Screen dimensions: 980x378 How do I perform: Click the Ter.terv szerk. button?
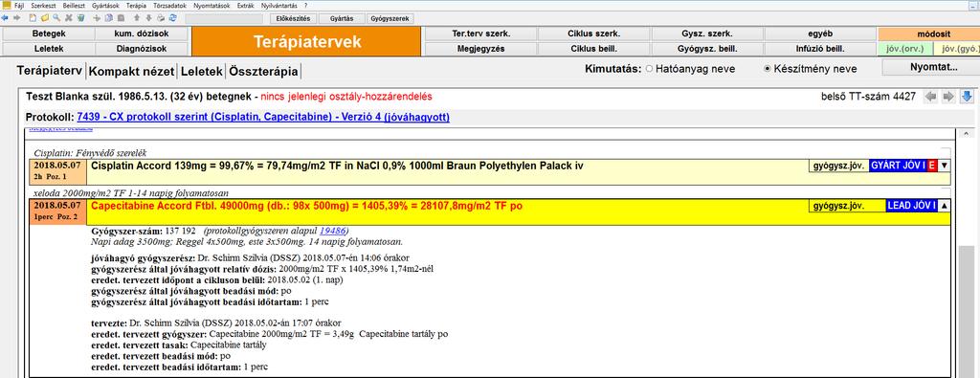coord(480,33)
